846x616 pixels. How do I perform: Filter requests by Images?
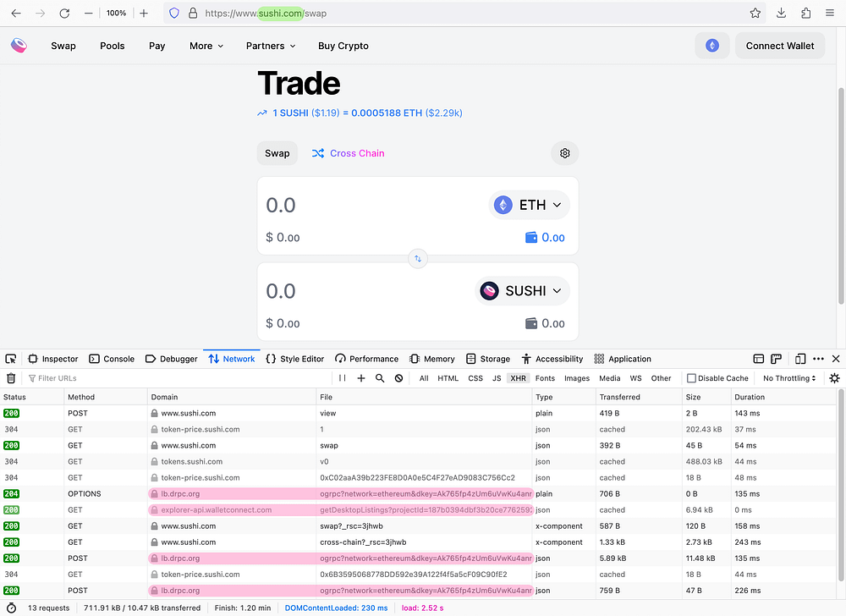577,378
